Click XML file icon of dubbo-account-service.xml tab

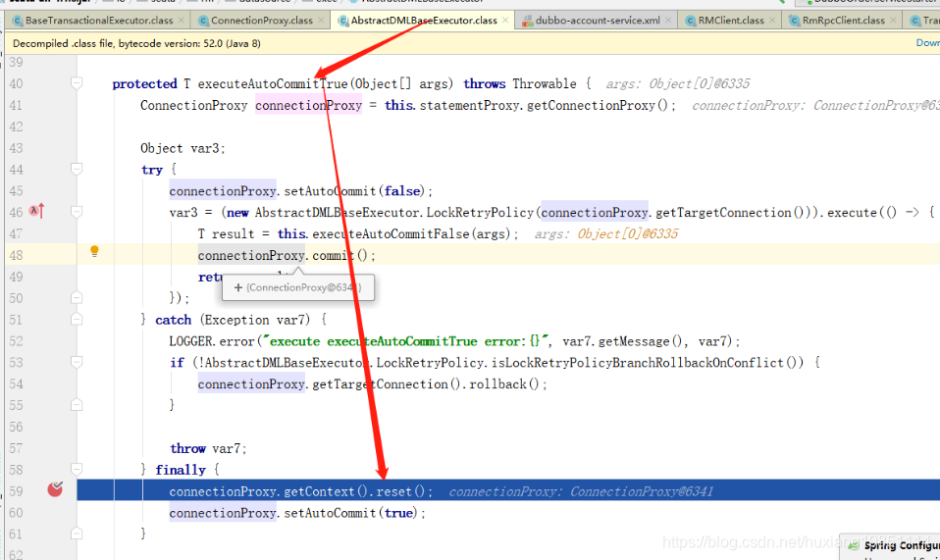coord(527,21)
